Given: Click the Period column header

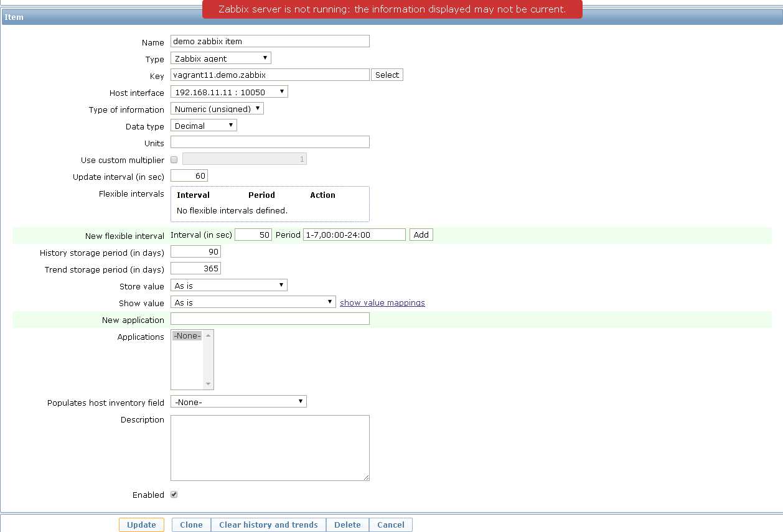Looking at the screenshot, I should [x=261, y=195].
